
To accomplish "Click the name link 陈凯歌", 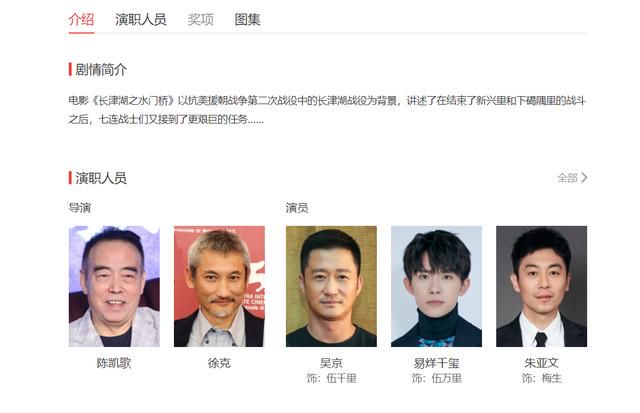I will [x=114, y=363].
